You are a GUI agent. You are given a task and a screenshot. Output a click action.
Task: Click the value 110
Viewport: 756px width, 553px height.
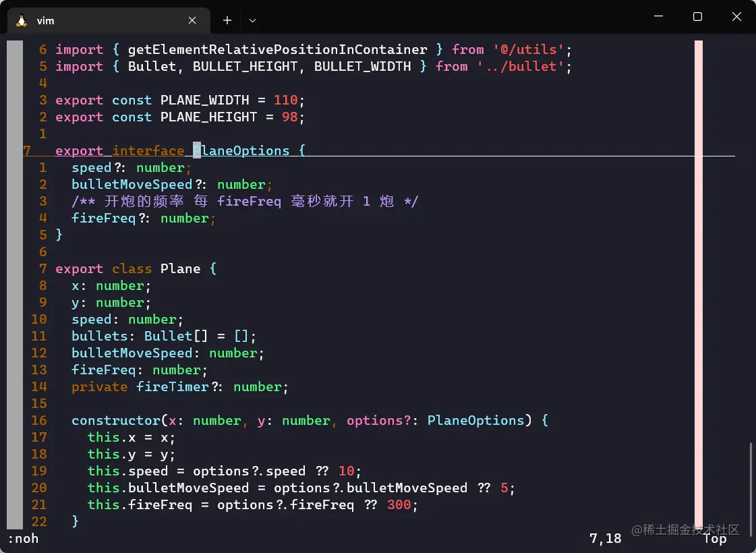(x=285, y=100)
